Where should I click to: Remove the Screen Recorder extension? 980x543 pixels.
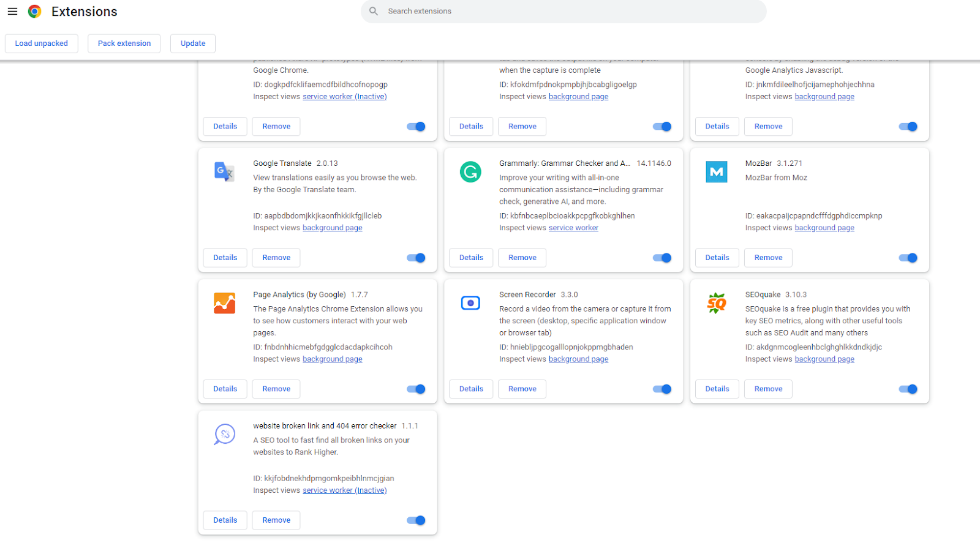click(x=522, y=389)
